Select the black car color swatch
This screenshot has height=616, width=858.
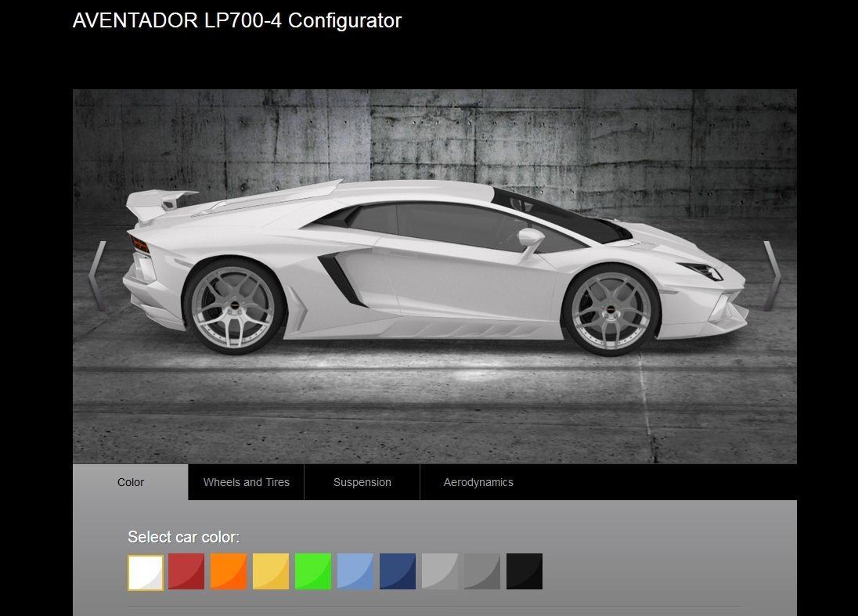tap(525, 571)
